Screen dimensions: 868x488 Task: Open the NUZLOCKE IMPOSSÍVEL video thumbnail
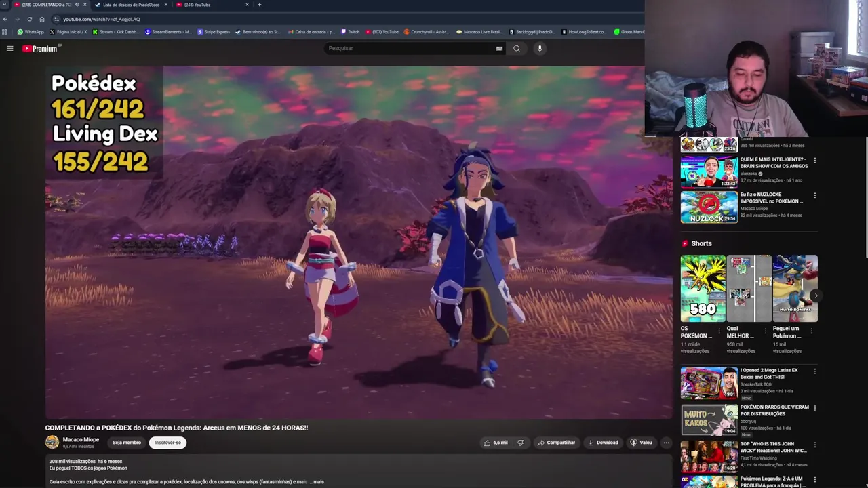[x=709, y=207]
